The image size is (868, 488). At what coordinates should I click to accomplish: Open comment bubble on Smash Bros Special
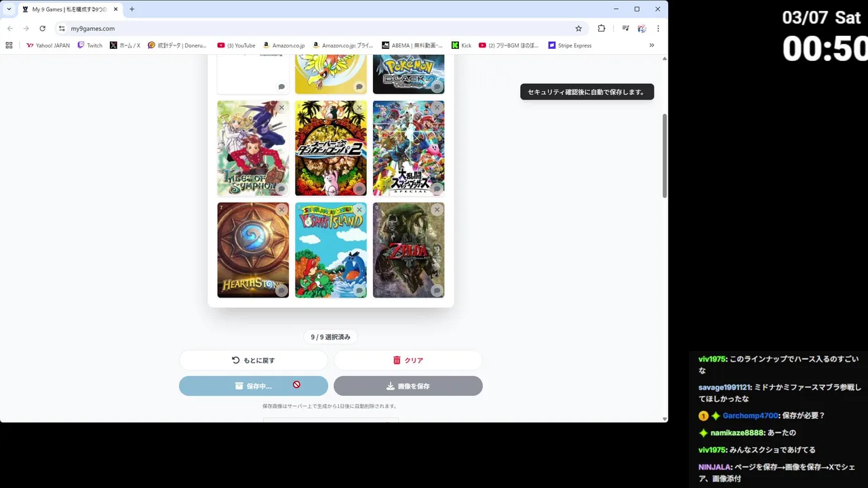pos(437,188)
